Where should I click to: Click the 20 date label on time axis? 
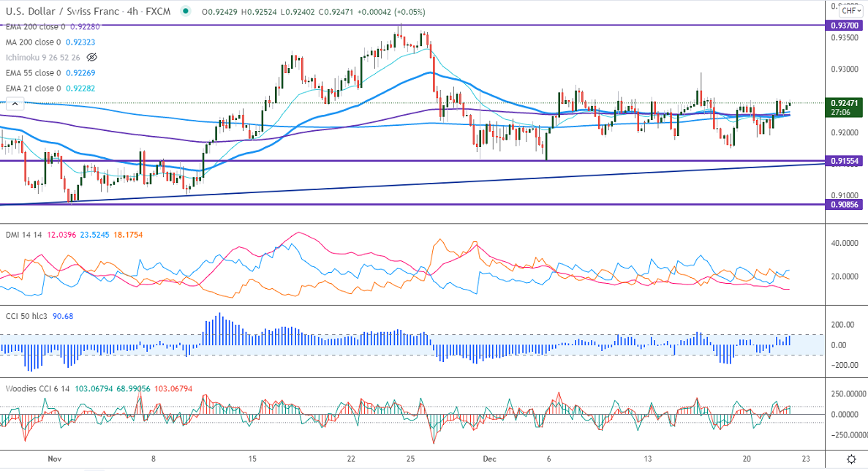(747, 459)
